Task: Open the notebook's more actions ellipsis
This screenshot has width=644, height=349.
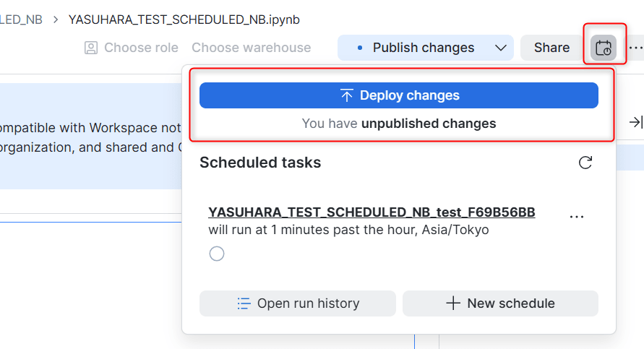Action: 636,48
